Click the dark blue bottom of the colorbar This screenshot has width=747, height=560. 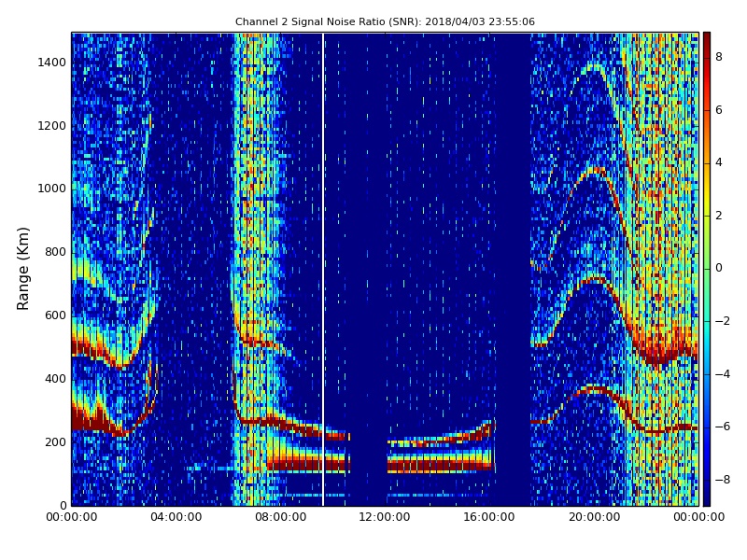click(707, 499)
